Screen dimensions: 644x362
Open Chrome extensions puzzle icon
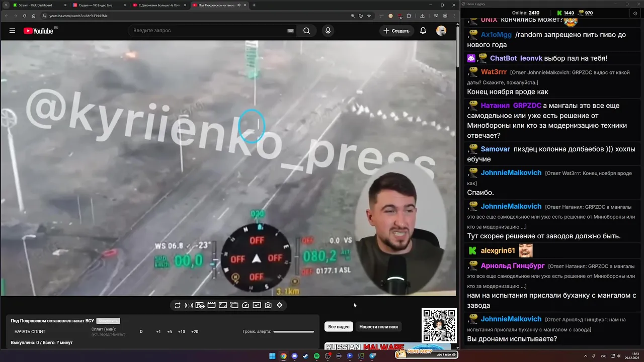pos(409,16)
